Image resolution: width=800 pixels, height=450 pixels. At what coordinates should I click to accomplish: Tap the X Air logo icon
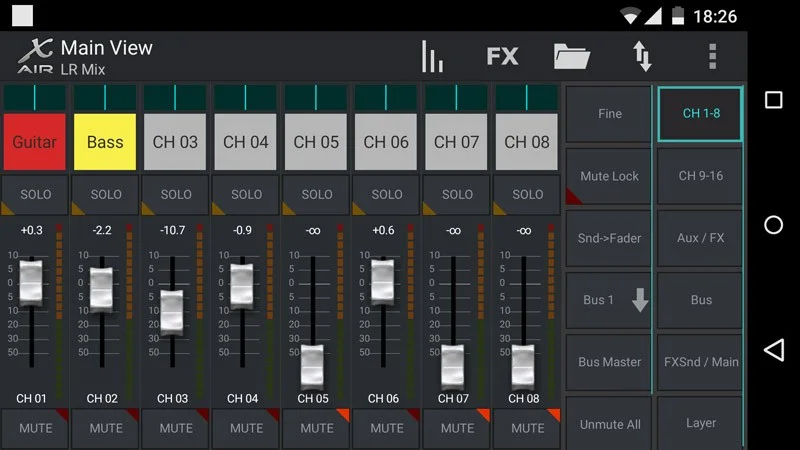34,56
